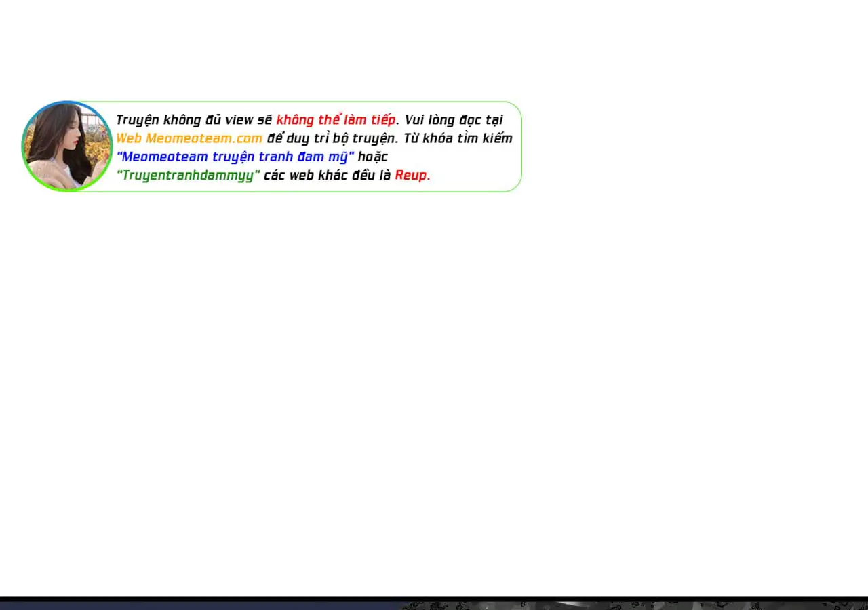Open the orange Web Meomeoteam.com link

(x=189, y=138)
